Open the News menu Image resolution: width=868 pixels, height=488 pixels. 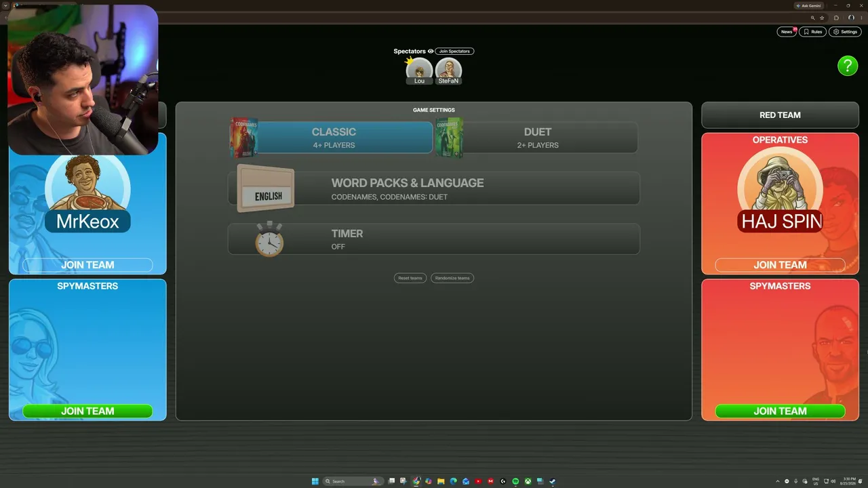click(x=787, y=32)
